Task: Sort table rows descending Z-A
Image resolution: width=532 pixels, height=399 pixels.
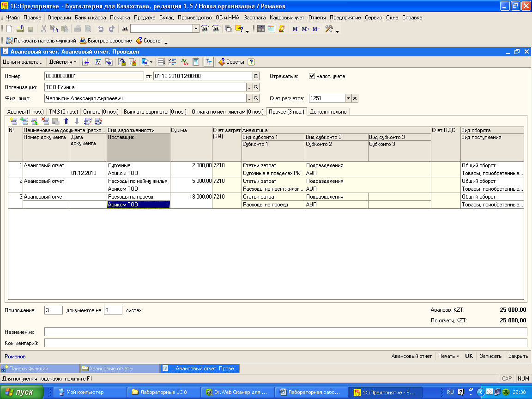Action: [99, 121]
